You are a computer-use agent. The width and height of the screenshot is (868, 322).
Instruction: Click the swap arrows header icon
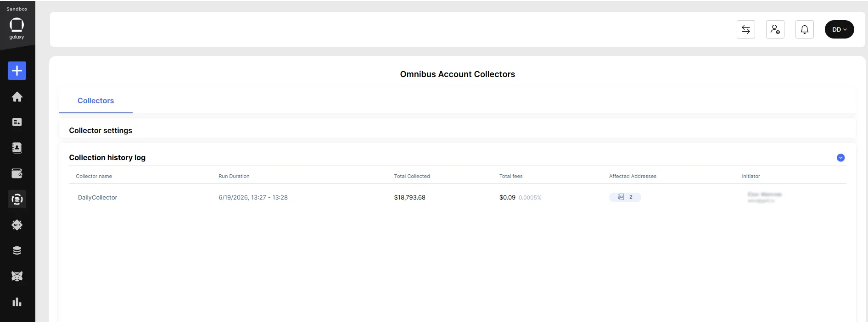(x=746, y=29)
